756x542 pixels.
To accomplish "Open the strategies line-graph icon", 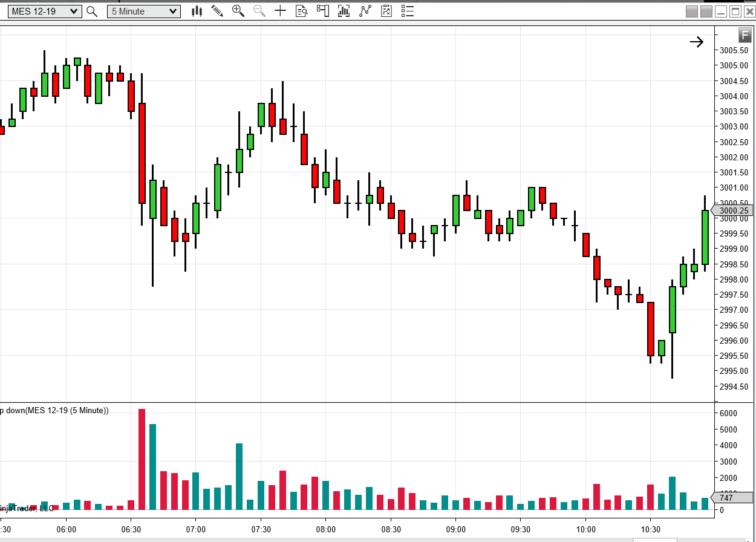I will pos(365,11).
